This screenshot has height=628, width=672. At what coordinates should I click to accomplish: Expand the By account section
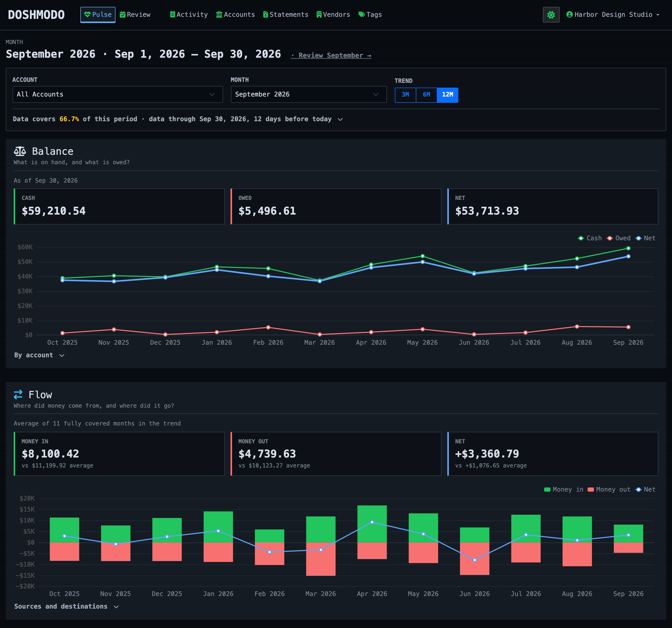pos(39,355)
